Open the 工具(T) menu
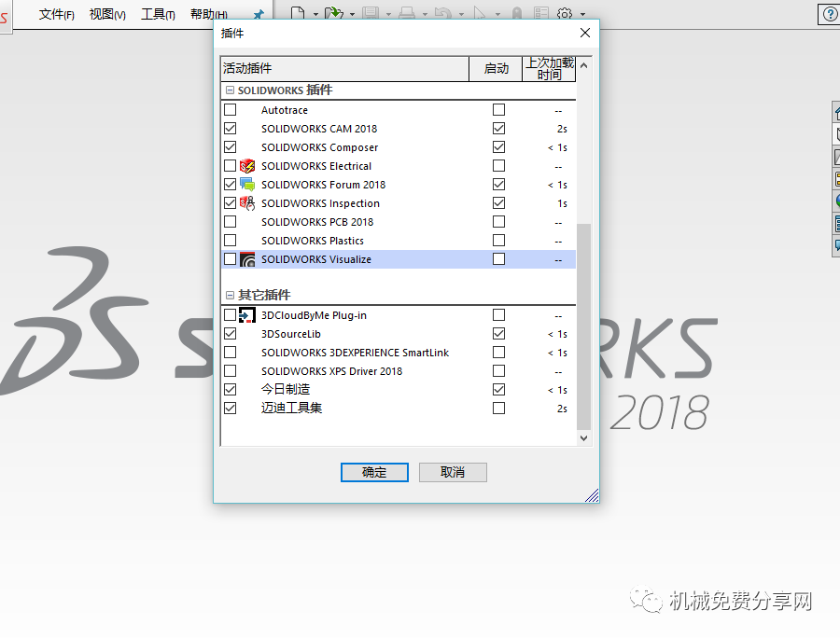This screenshot has width=840, height=638. pyautogui.click(x=158, y=14)
